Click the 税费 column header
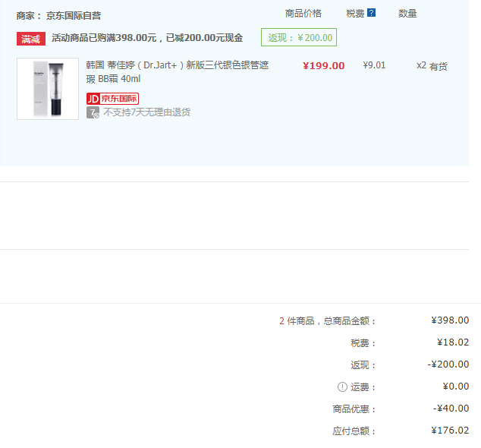 point(355,14)
